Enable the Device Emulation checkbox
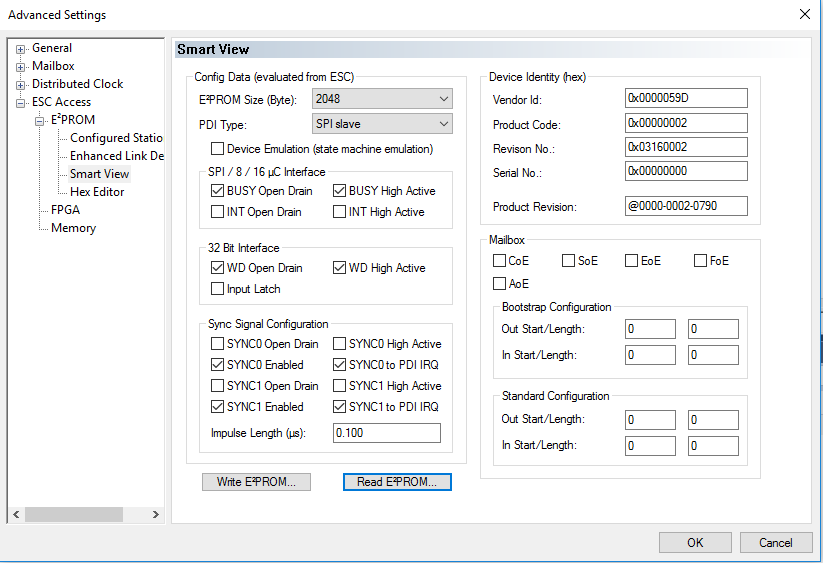The height and width of the screenshot is (563, 823). click(x=218, y=149)
